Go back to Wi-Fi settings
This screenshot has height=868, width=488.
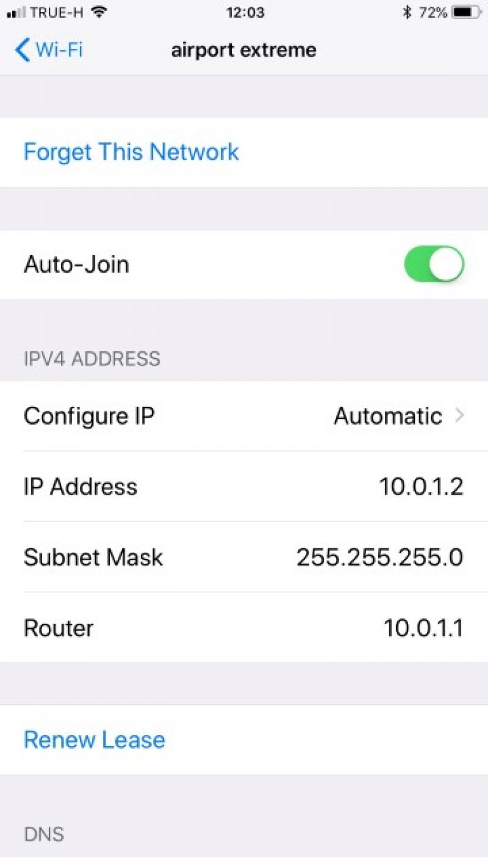[49, 49]
